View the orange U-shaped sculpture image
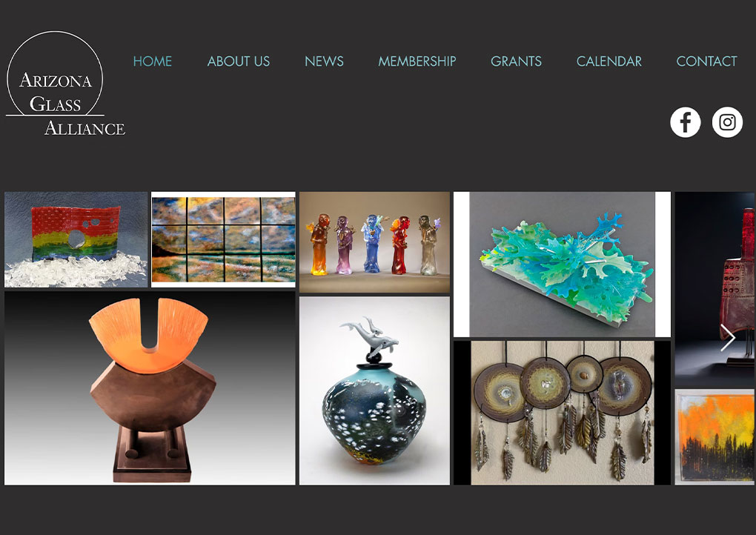The height and width of the screenshot is (535, 756). coord(150,388)
